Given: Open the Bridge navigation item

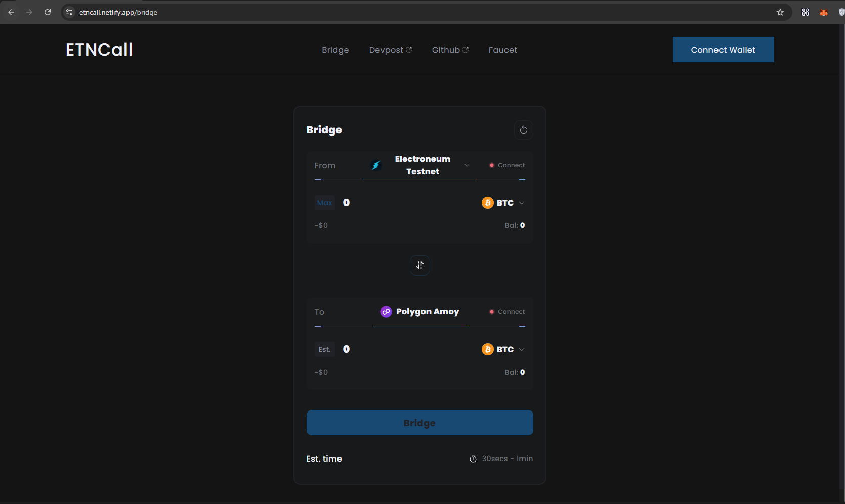Looking at the screenshot, I should (x=335, y=50).
